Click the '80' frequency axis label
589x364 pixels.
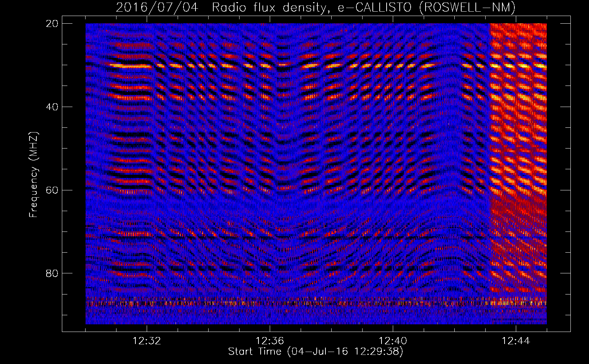tap(52, 273)
